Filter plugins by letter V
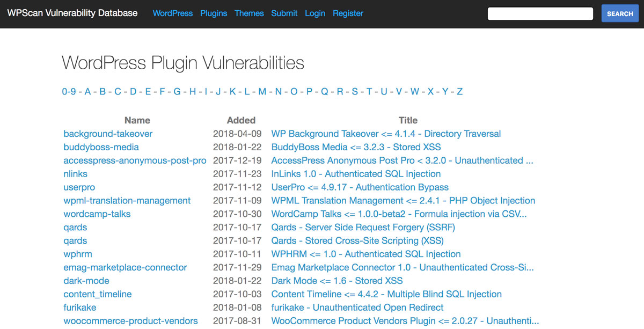644x329 pixels. [x=399, y=92]
